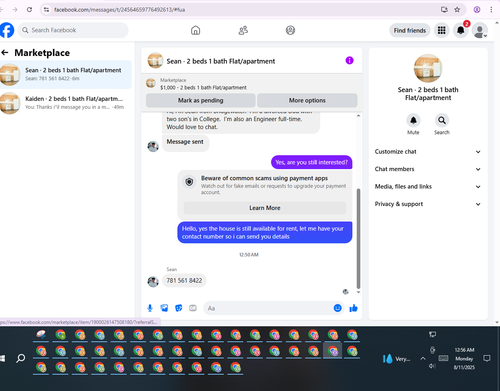Image resolution: width=500 pixels, height=391 pixels.
Task: Search in conversation using the magnifier icon
Action: 442,120
